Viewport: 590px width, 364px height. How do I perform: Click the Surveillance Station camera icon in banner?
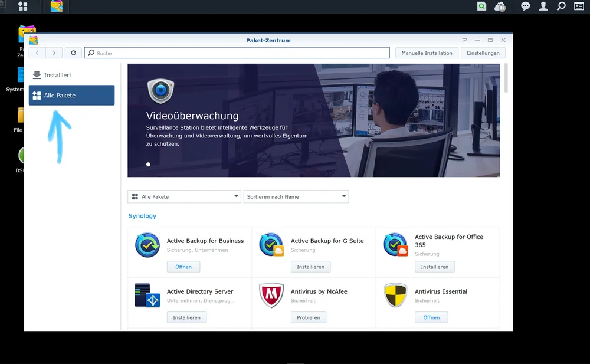click(160, 91)
